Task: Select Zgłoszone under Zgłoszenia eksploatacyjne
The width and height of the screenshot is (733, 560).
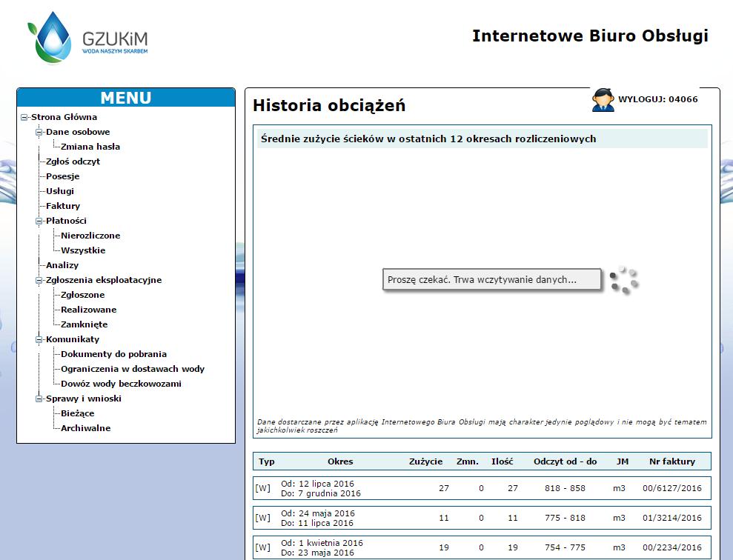Action: click(x=83, y=295)
